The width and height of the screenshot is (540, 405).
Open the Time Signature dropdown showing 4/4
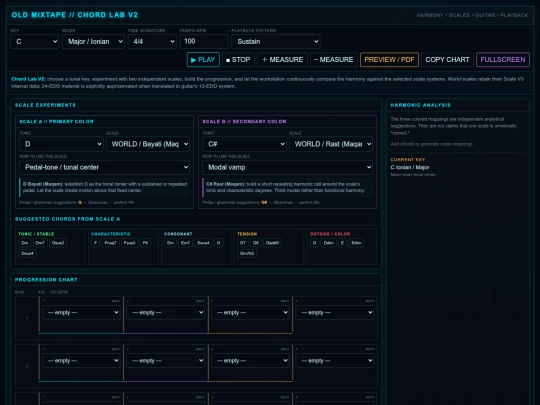152,42
